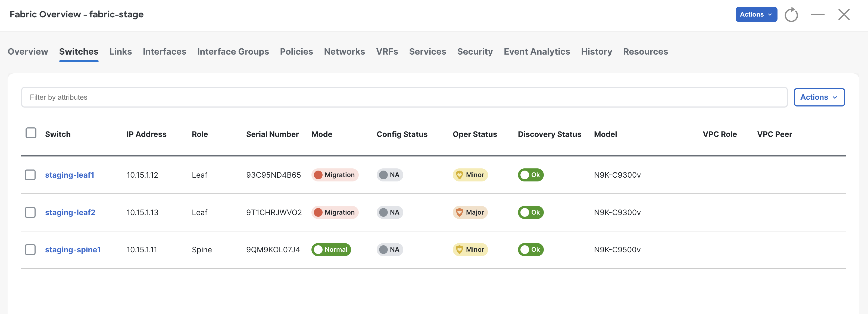Tick the select-all switches checkbox

pyautogui.click(x=31, y=133)
